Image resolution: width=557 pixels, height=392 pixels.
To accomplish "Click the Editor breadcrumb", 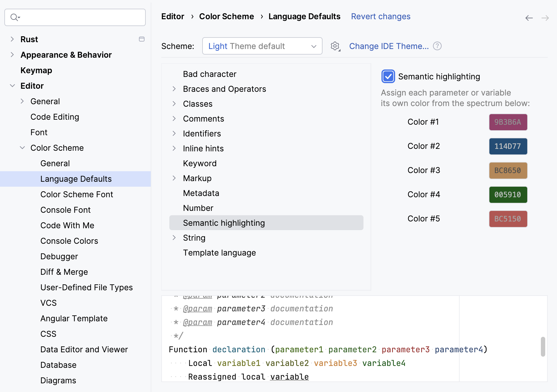I will (172, 16).
